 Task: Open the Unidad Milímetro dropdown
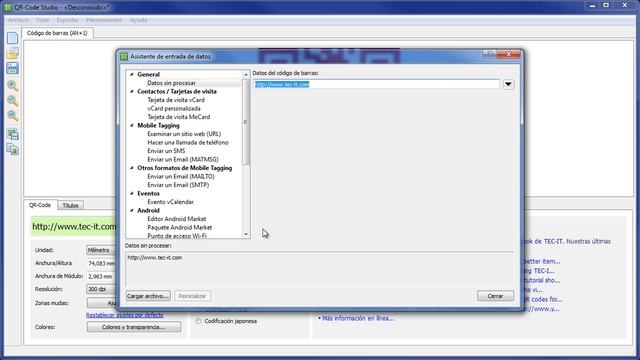[x=101, y=250]
